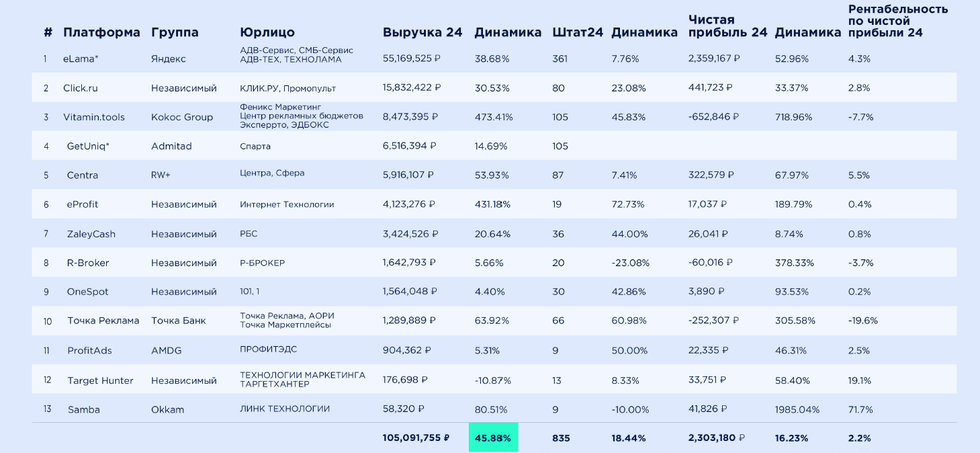Screen dimensions: 980x453
Task: Select the "Группа" column header
Action: click(x=175, y=32)
